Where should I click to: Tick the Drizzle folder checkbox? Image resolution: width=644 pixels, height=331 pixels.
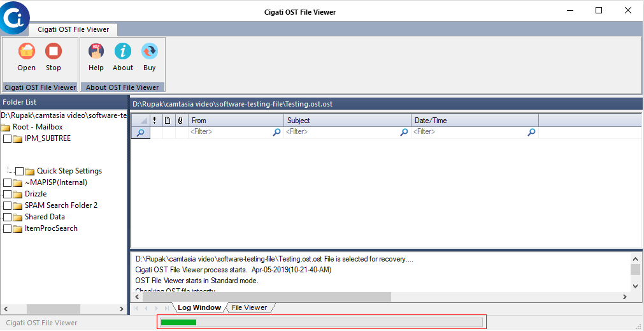coord(8,194)
